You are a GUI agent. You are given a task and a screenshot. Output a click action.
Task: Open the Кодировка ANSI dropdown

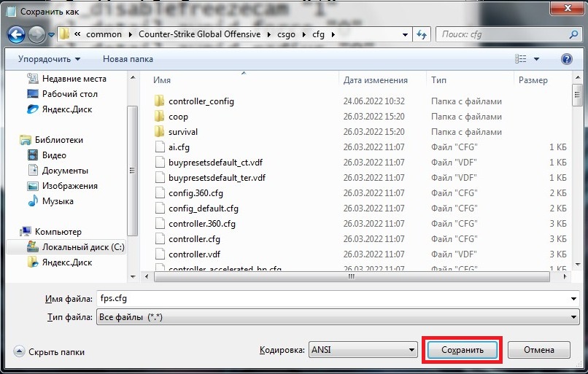(363, 350)
